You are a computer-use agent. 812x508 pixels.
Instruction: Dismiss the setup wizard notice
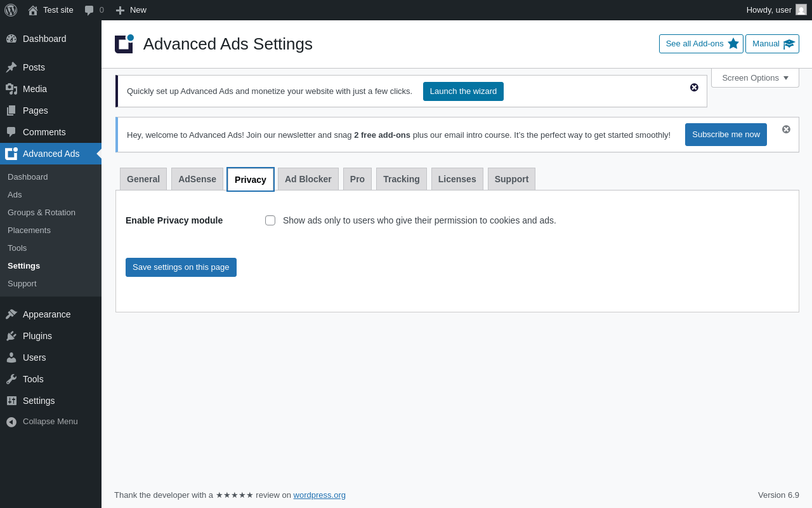[694, 88]
